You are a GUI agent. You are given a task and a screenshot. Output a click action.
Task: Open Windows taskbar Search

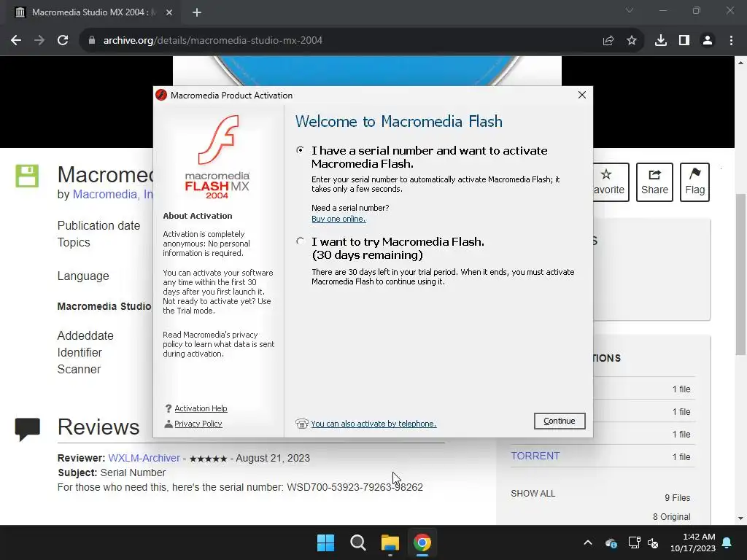[357, 542]
